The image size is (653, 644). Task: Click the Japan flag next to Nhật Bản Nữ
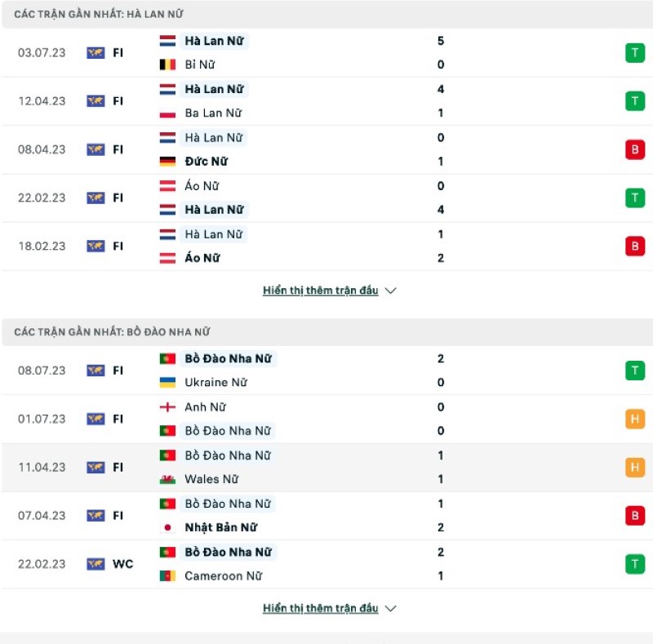[167, 528]
